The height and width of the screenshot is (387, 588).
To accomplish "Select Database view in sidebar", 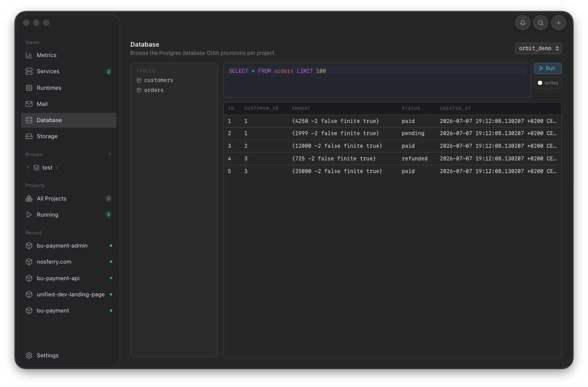I will coord(68,120).
